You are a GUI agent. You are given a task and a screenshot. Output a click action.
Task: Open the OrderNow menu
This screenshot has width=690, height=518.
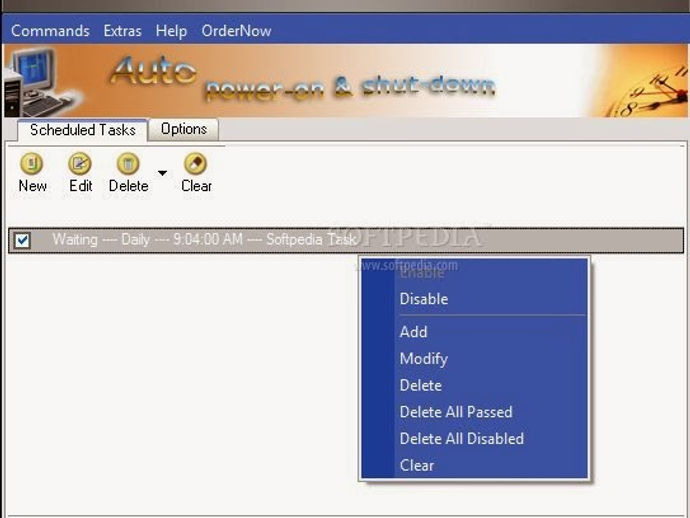pyautogui.click(x=236, y=31)
